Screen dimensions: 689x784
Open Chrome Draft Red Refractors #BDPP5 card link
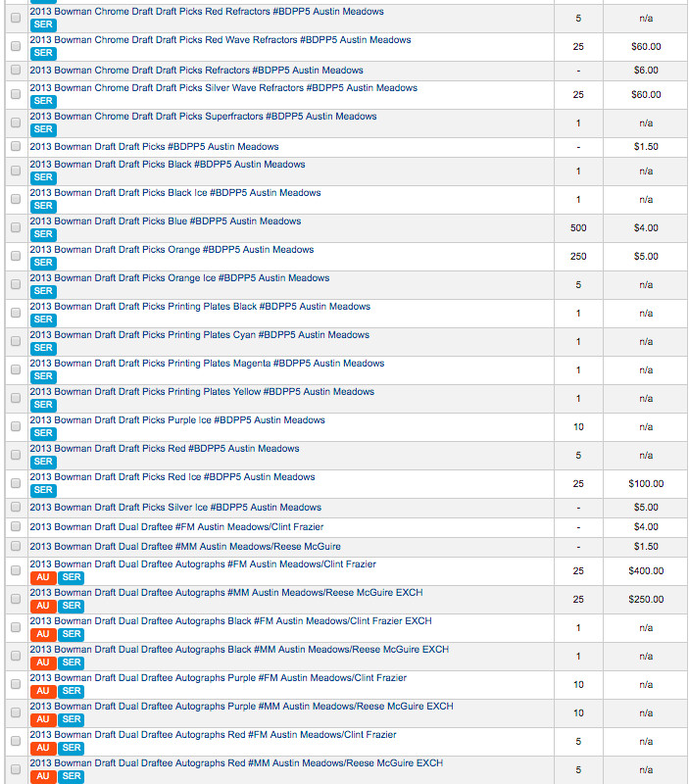pyautogui.click(x=207, y=12)
